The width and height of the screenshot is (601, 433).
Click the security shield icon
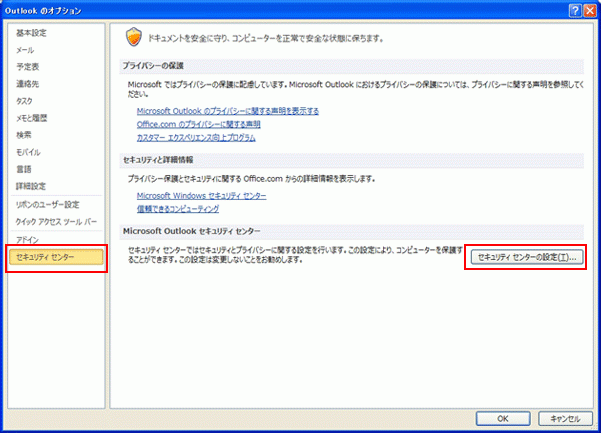pyautogui.click(x=134, y=37)
